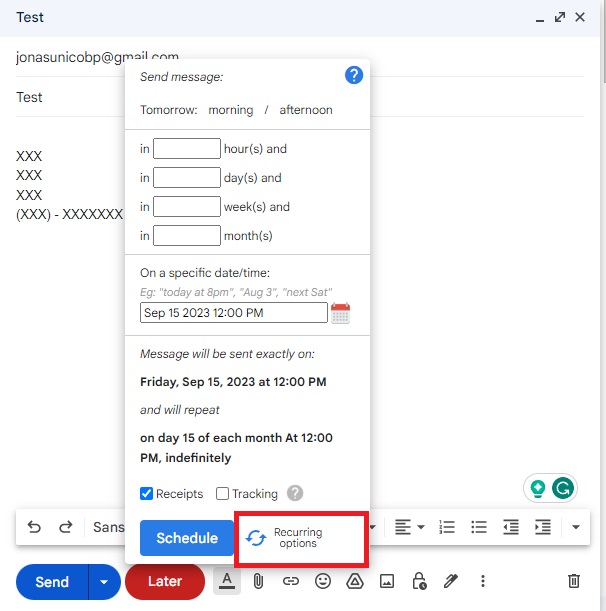
Task: Open the text alignment dropdown
Action: click(x=409, y=527)
